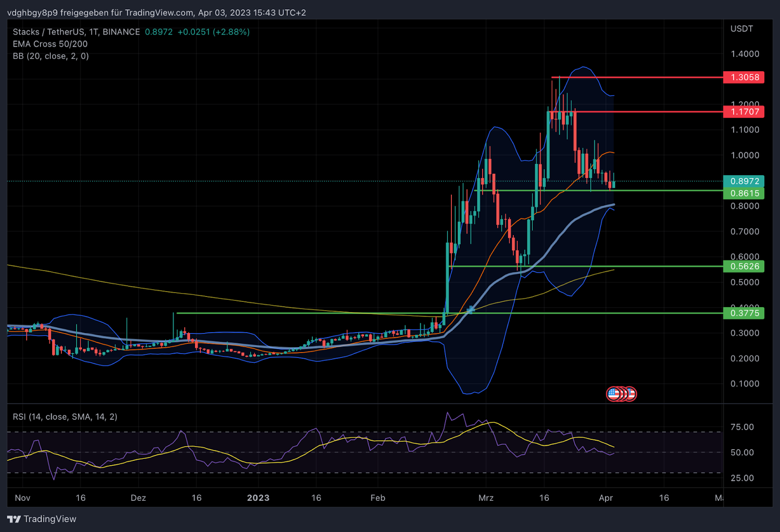Click the 75.00 RSI scale value
The image size is (780, 532).
click(x=742, y=427)
